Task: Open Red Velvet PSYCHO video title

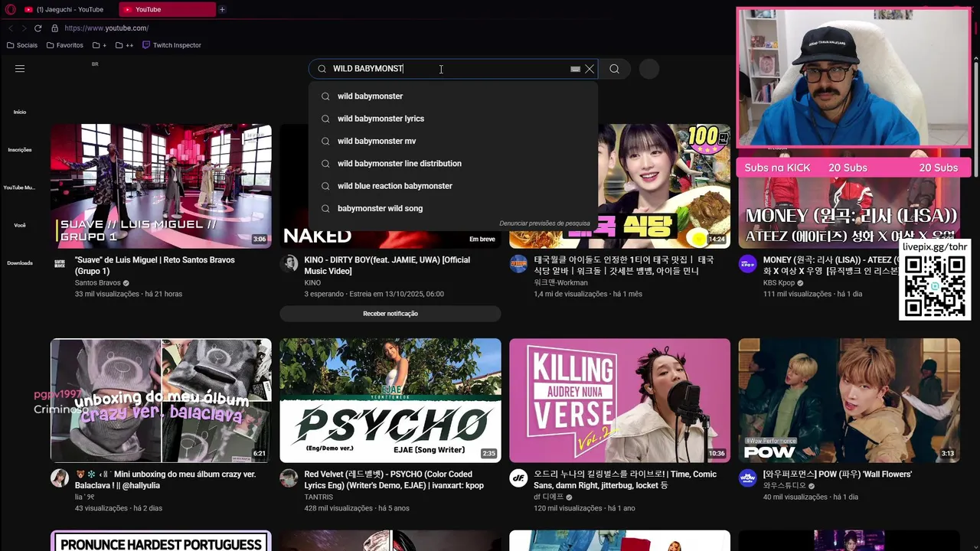Action: [x=394, y=480]
